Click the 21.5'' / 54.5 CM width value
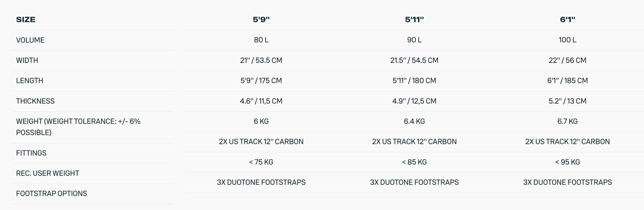The image size is (644, 210). tap(414, 60)
